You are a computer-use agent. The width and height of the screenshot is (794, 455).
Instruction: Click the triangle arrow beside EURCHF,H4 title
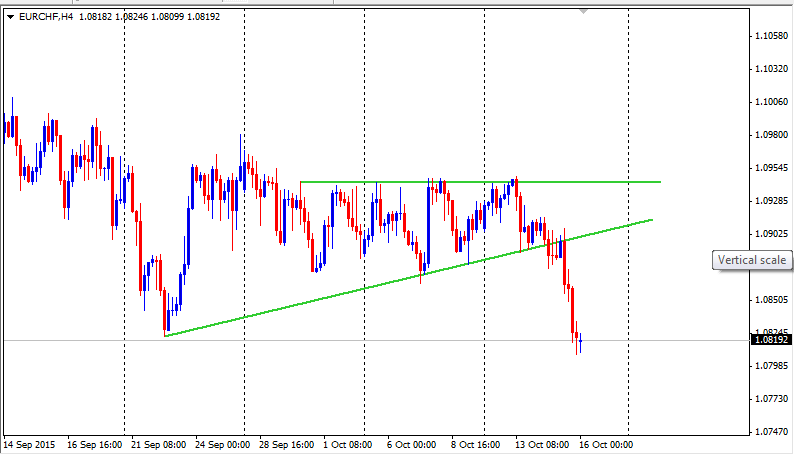10,17
